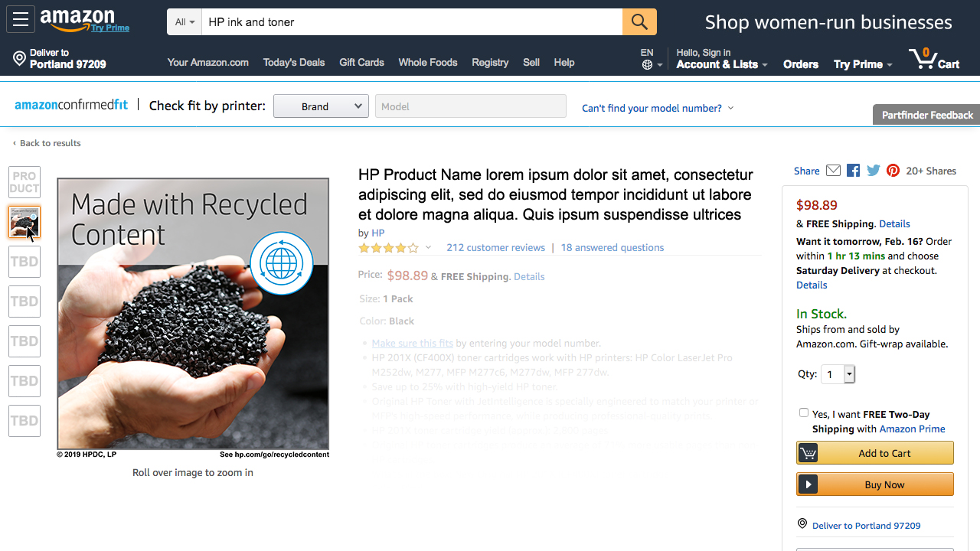This screenshot has height=551, width=980.
Task: Share product on Facebook
Action: 854,171
